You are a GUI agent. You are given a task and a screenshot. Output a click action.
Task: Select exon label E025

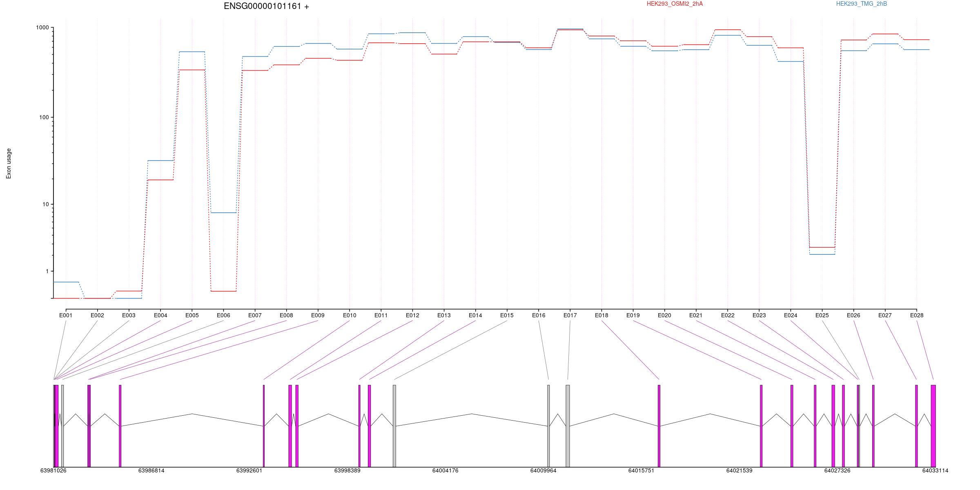tap(822, 315)
